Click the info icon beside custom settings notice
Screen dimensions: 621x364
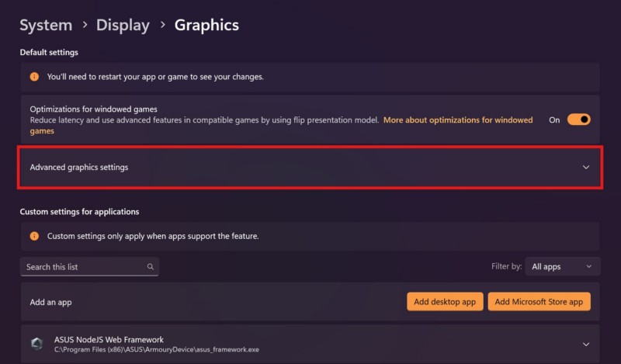(x=34, y=235)
